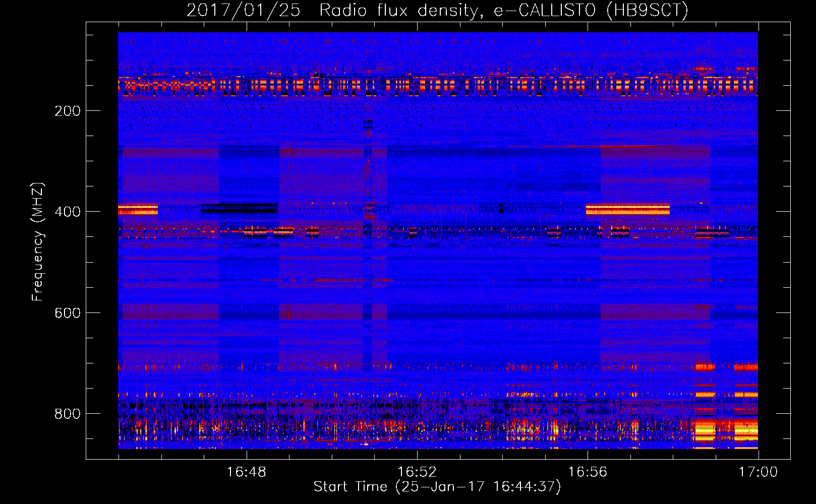Select the 200 frequency axis label

point(68,111)
